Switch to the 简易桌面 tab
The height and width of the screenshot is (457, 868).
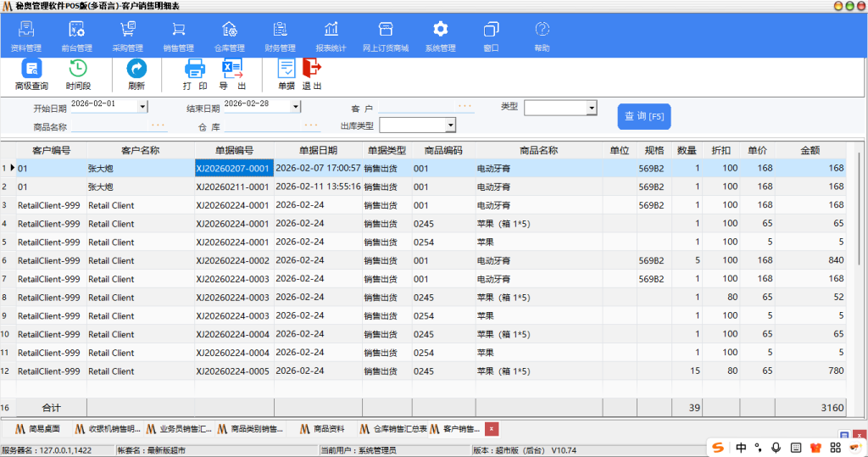click(x=36, y=429)
